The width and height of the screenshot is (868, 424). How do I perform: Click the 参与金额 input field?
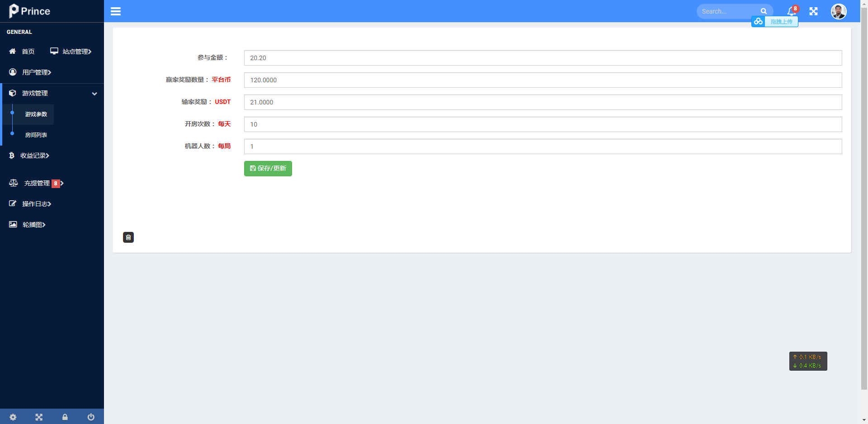point(542,58)
